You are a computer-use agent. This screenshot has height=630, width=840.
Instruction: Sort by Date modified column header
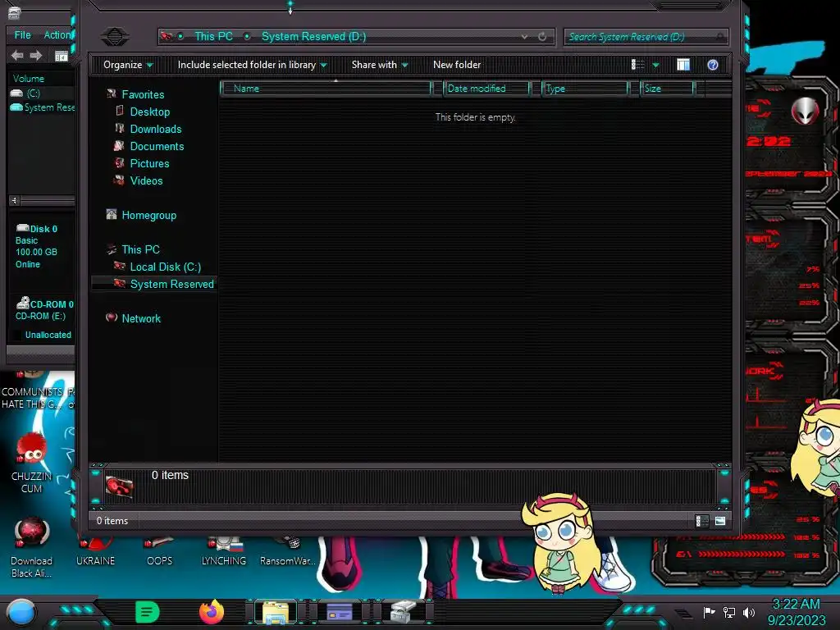[486, 89]
